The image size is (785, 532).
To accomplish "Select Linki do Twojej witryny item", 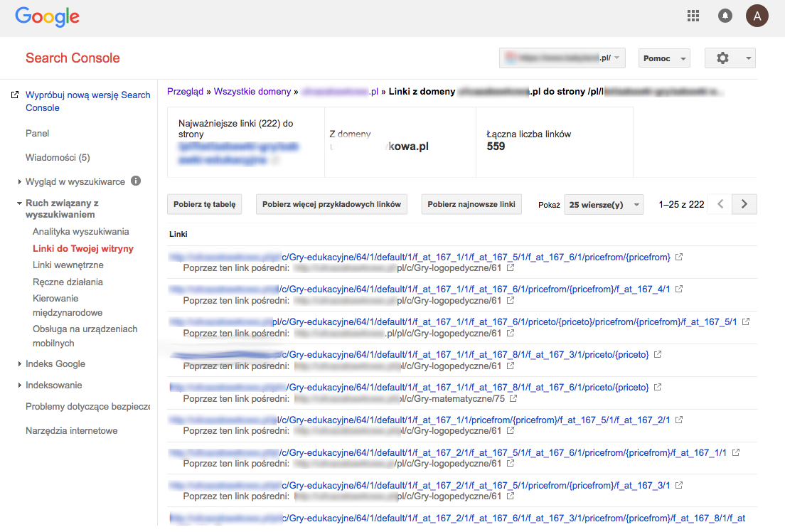I will point(83,248).
